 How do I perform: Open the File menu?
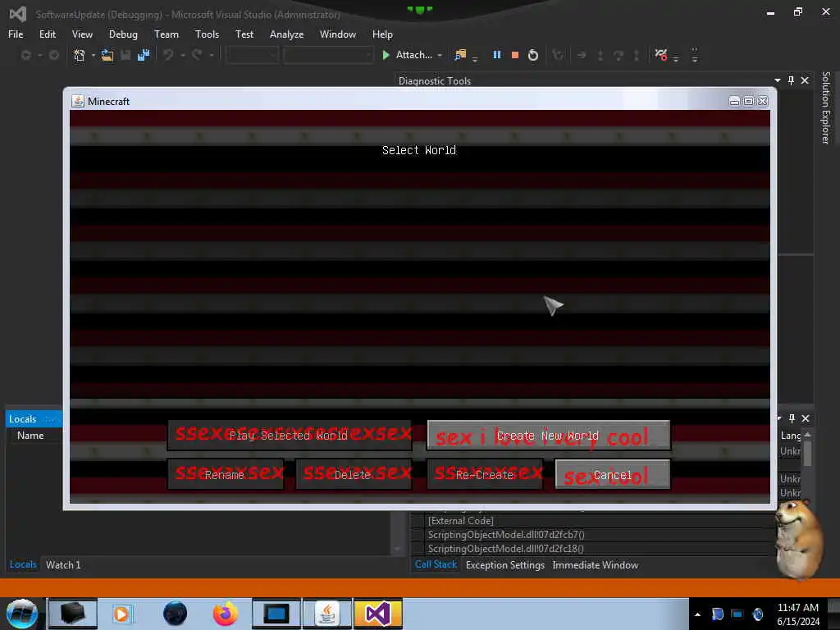16,34
